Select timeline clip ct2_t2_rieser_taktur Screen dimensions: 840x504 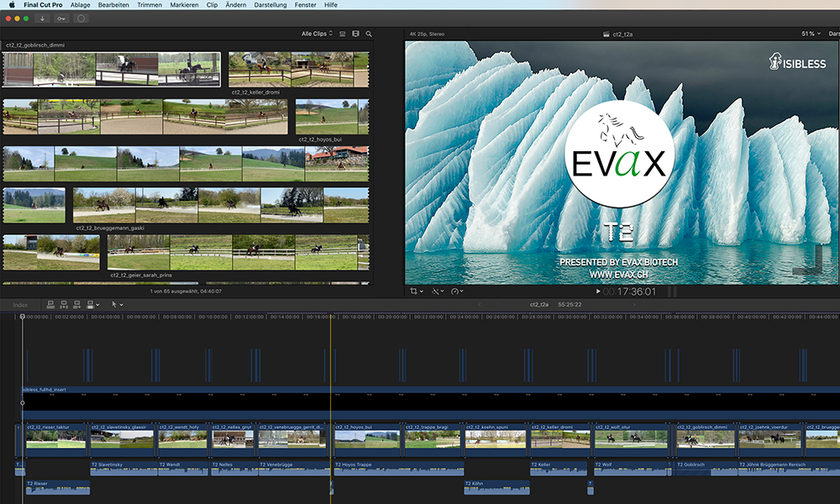56,440
